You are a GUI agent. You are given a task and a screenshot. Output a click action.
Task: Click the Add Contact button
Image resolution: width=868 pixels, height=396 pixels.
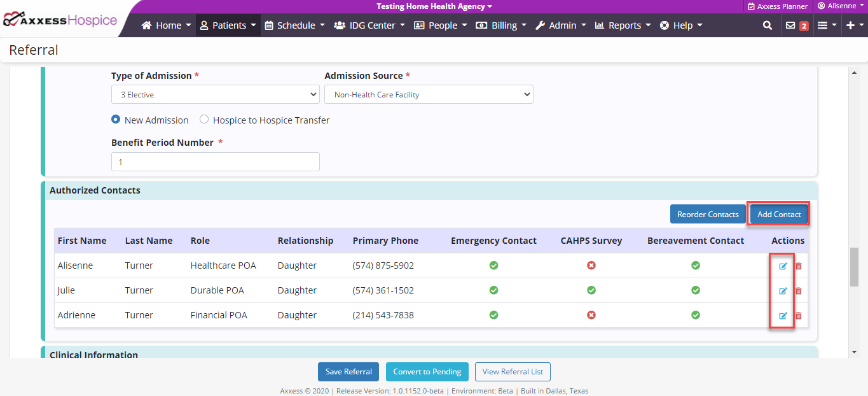click(x=779, y=215)
